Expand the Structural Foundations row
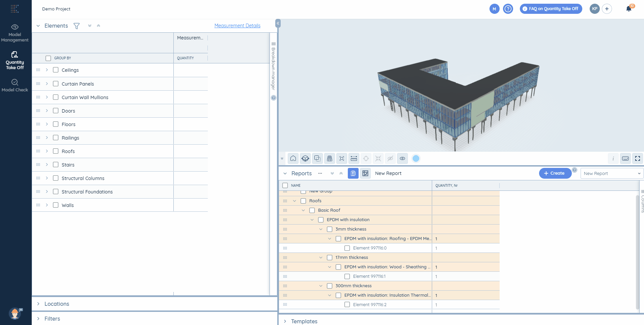 (47, 191)
